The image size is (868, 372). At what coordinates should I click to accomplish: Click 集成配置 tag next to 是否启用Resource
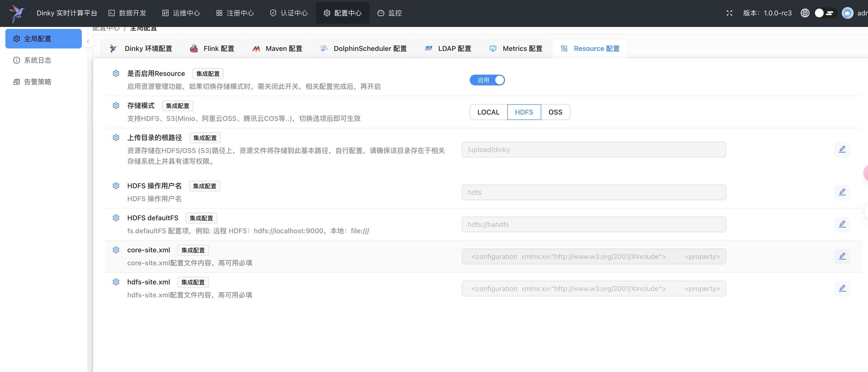[208, 74]
